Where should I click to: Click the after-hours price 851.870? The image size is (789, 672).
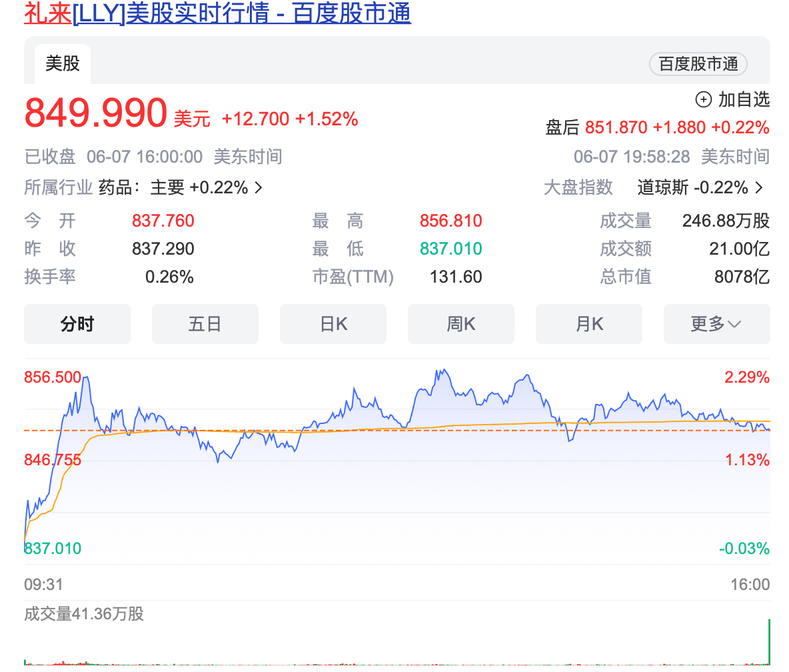pyautogui.click(x=616, y=128)
